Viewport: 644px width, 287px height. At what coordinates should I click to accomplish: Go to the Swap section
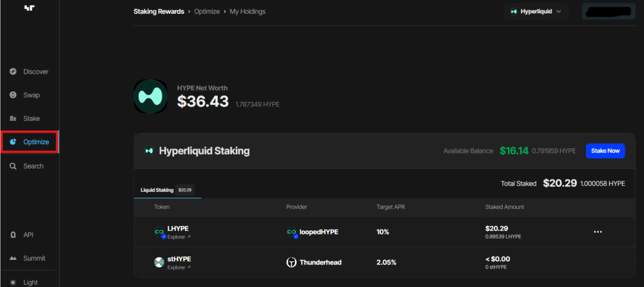click(x=25, y=95)
